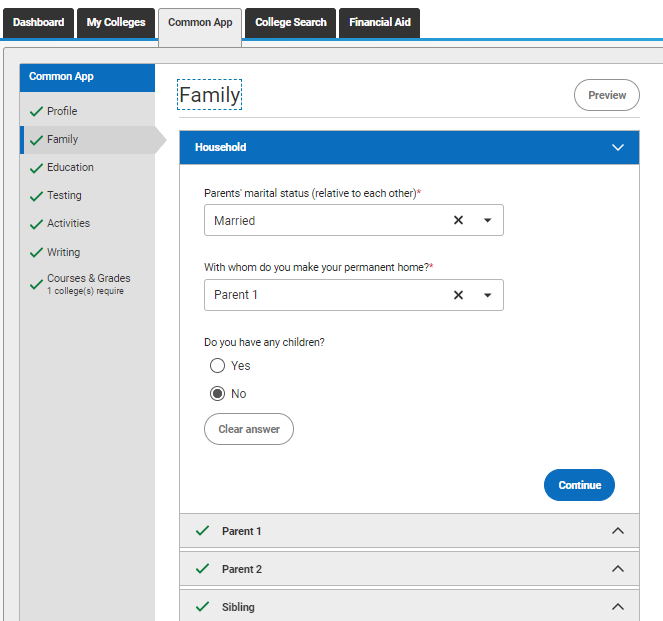Click the checkmark icon beside Testing
663x621 pixels.
coord(36,196)
